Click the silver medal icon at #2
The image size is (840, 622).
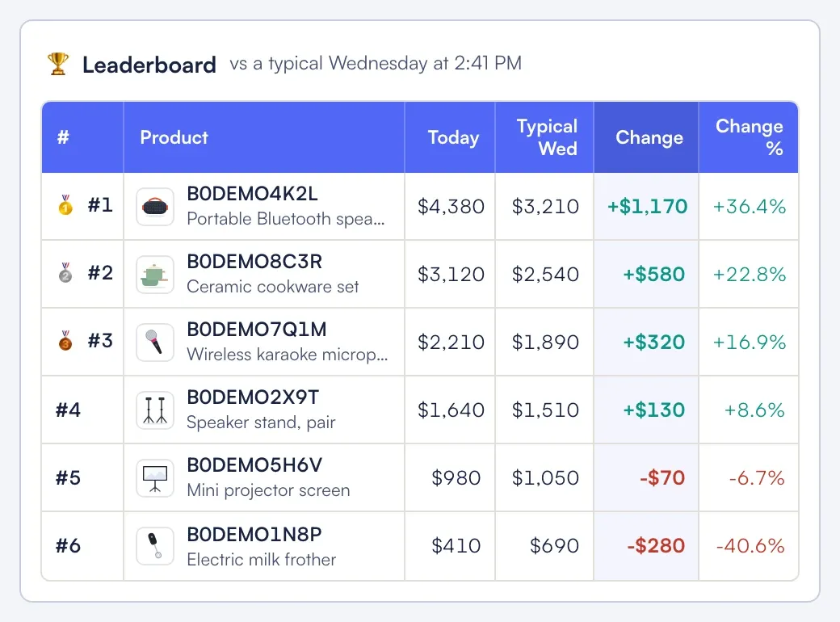(65, 273)
